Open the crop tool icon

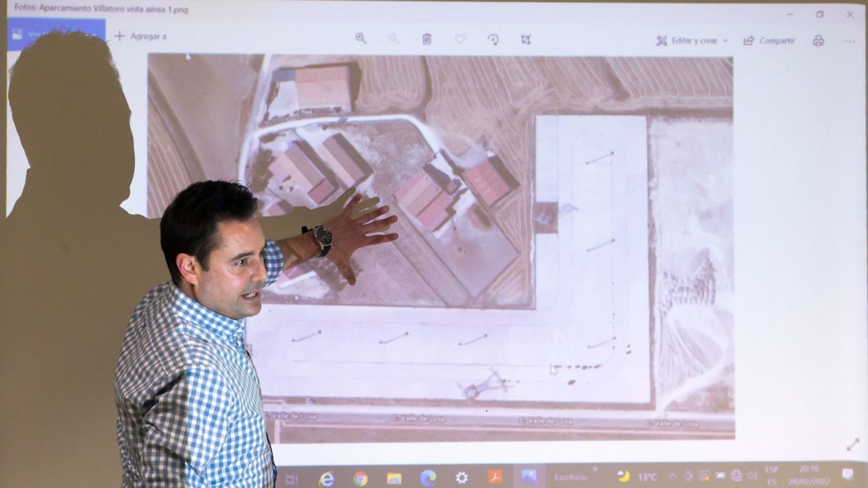(526, 39)
